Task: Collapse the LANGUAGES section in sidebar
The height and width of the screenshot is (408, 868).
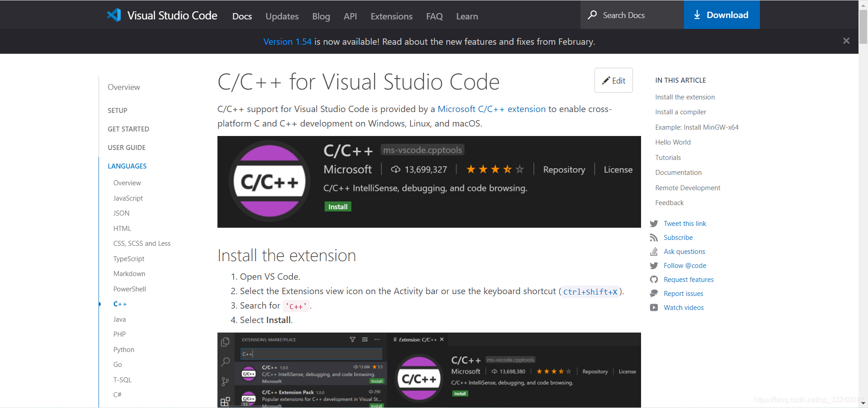Action: (x=127, y=166)
